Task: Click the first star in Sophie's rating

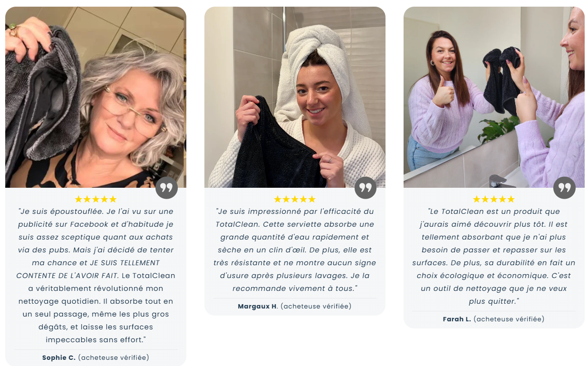Action: tap(79, 199)
